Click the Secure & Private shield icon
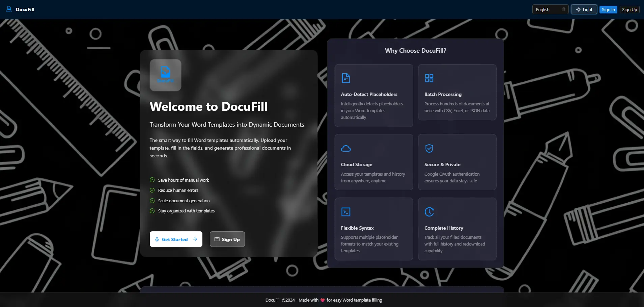This screenshot has height=307, width=644. (429, 148)
